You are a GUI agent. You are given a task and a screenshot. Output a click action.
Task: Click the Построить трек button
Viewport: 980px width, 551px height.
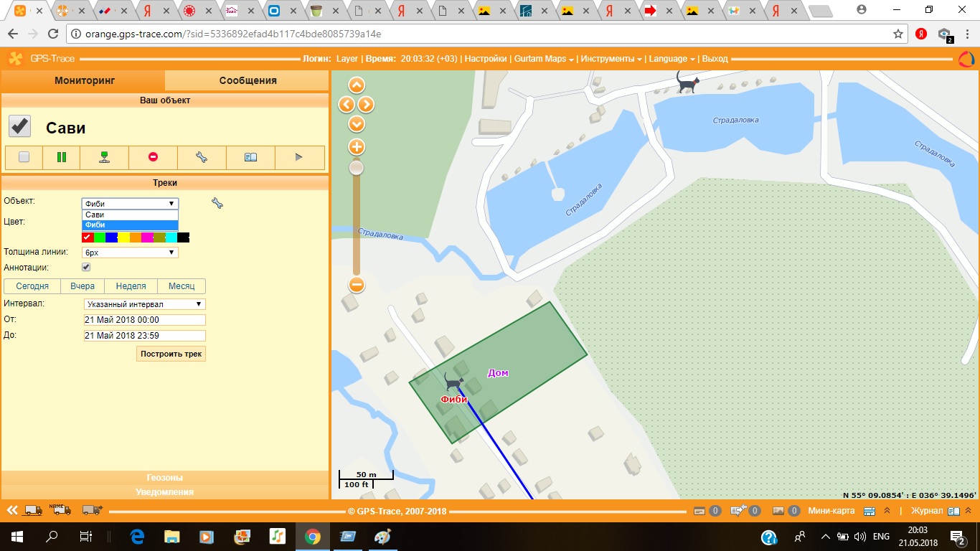171,354
